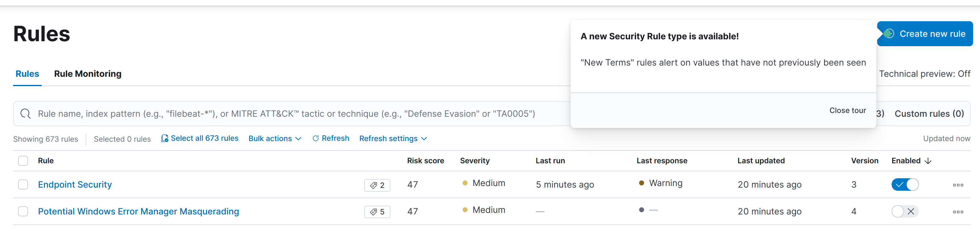Open actions menu for Endpoint Security row
Viewport: 980px width, 231px height.
coord(958,185)
